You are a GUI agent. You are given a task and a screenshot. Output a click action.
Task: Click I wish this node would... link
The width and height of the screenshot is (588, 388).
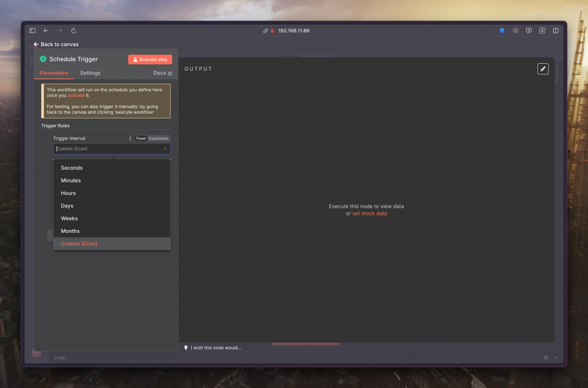(216, 348)
